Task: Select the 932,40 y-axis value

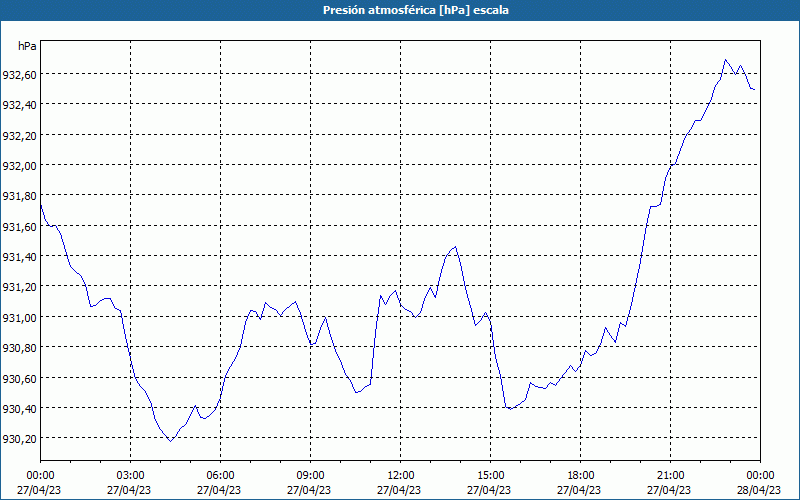Action: click(19, 105)
